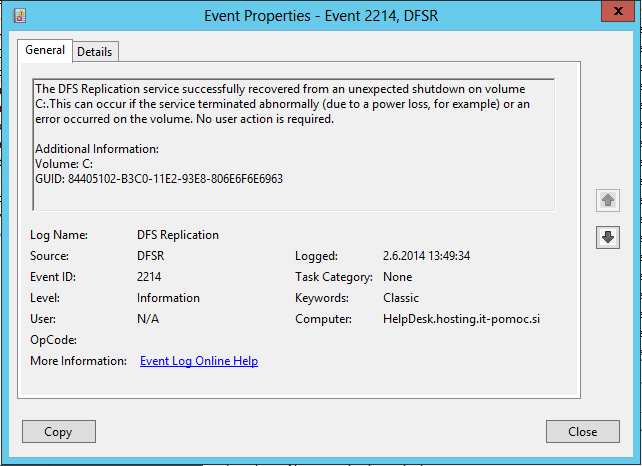642x466 pixels.
Task: Go to next event with down arrow
Action: tap(608, 237)
